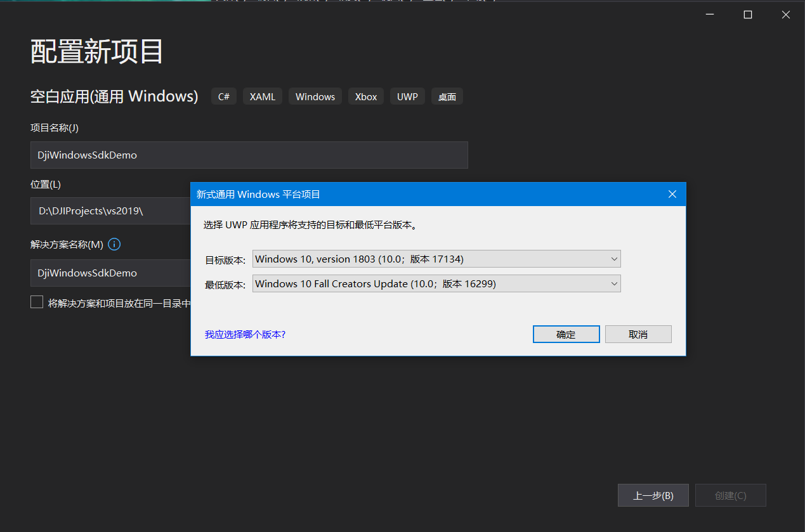Open the 最低版本 dropdown list

(x=436, y=283)
